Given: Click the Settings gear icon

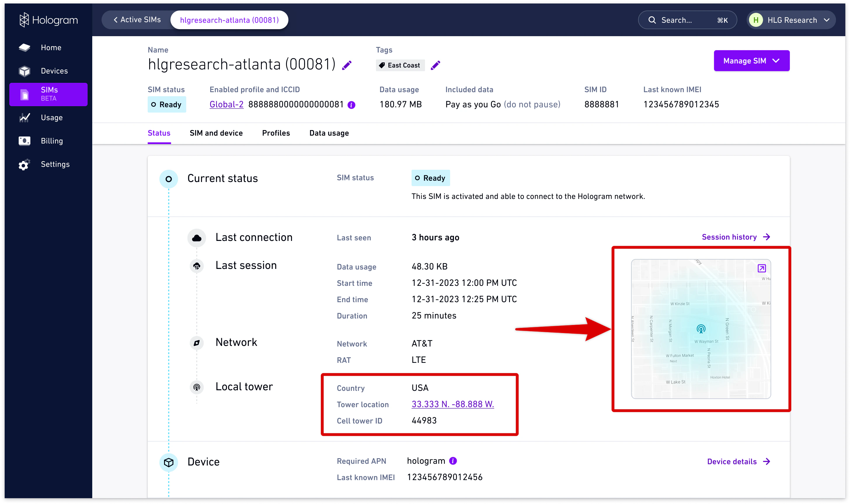Looking at the screenshot, I should tap(25, 165).
